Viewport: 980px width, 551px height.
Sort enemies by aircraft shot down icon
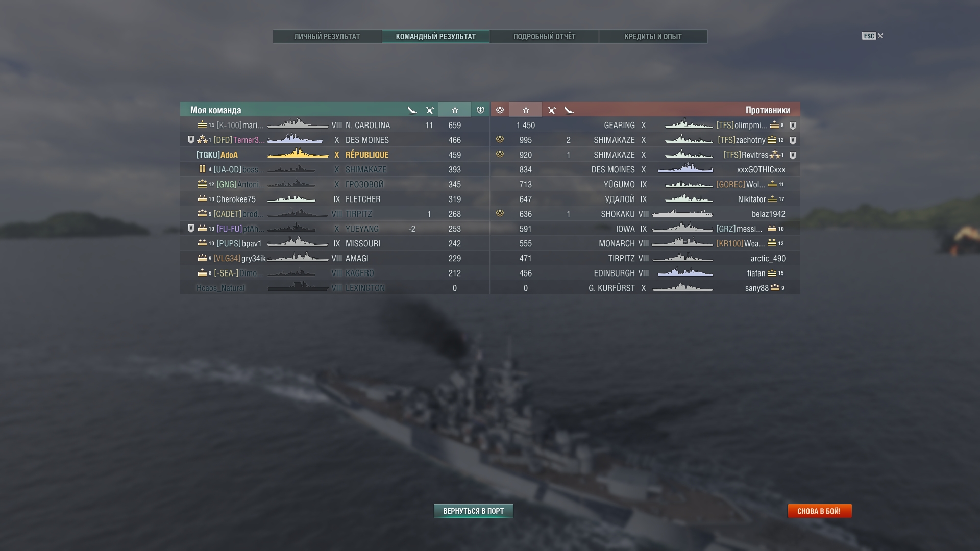569,110
